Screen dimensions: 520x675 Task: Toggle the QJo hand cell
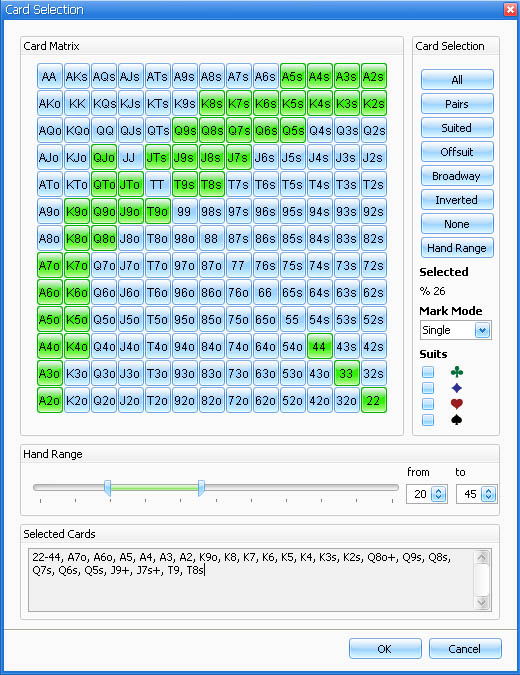tap(104, 158)
